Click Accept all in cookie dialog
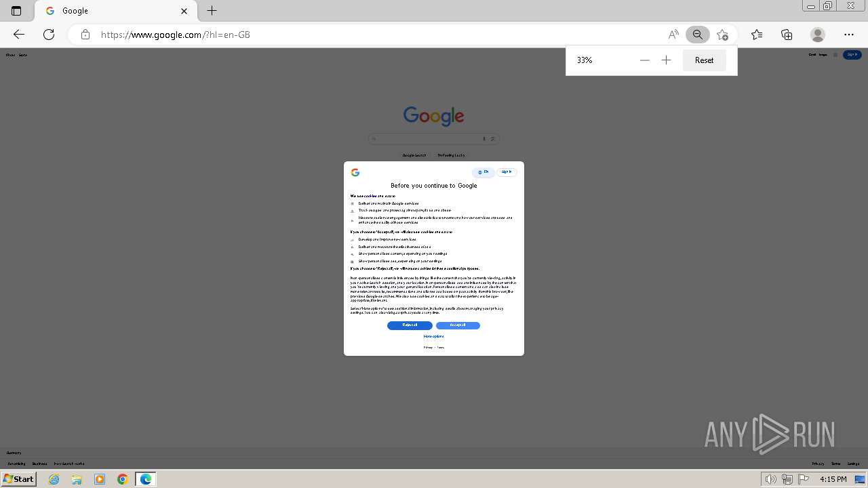868x488 pixels. [x=458, y=325]
